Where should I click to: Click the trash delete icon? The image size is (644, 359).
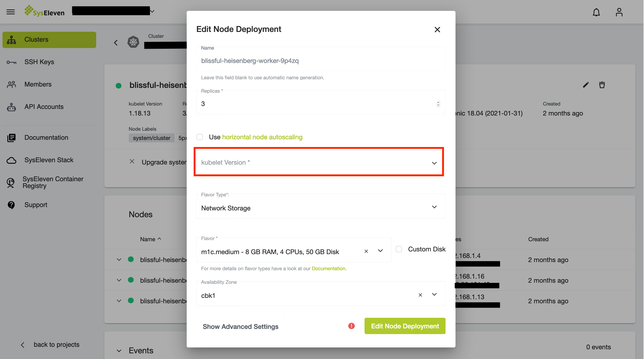pos(602,85)
